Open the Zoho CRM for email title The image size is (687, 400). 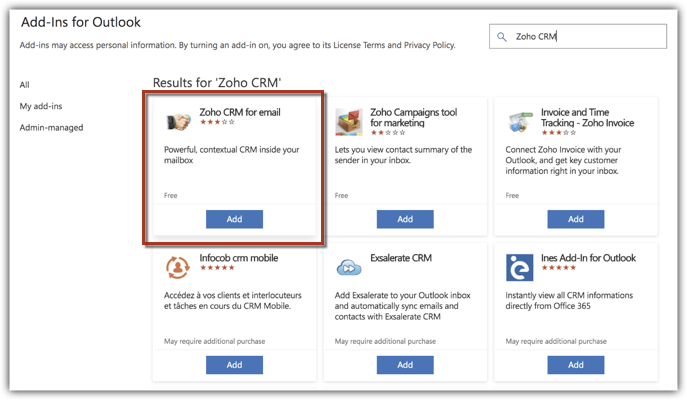coord(239,112)
